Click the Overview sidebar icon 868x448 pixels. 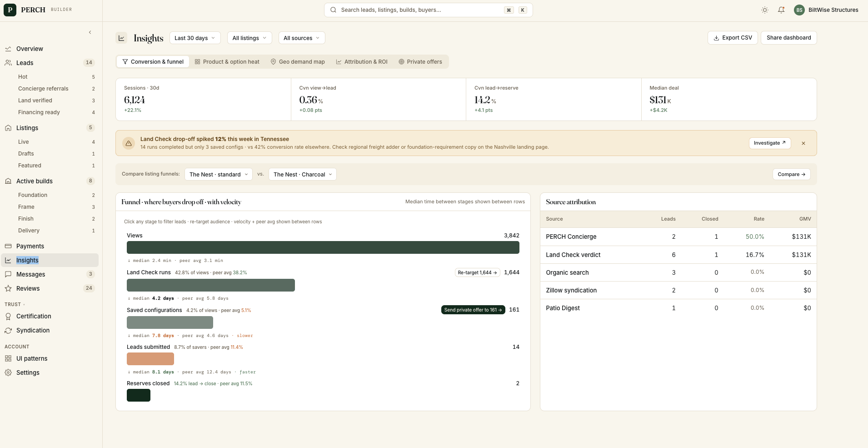(x=8, y=49)
